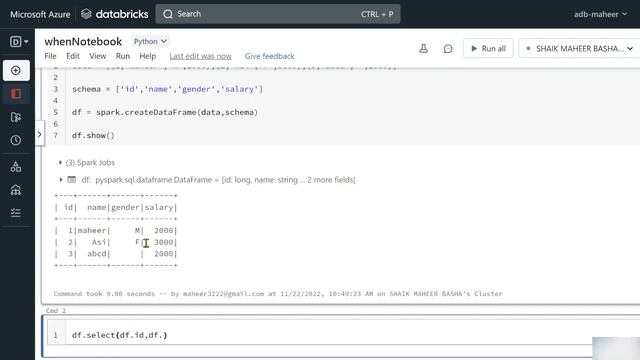The height and width of the screenshot is (360, 640).
Task: Click the Cmd 2 cell label
Action: tap(56, 311)
